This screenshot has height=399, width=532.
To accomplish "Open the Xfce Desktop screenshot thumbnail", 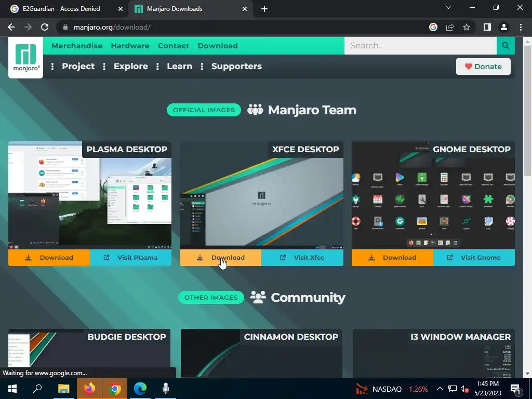I will (x=262, y=195).
